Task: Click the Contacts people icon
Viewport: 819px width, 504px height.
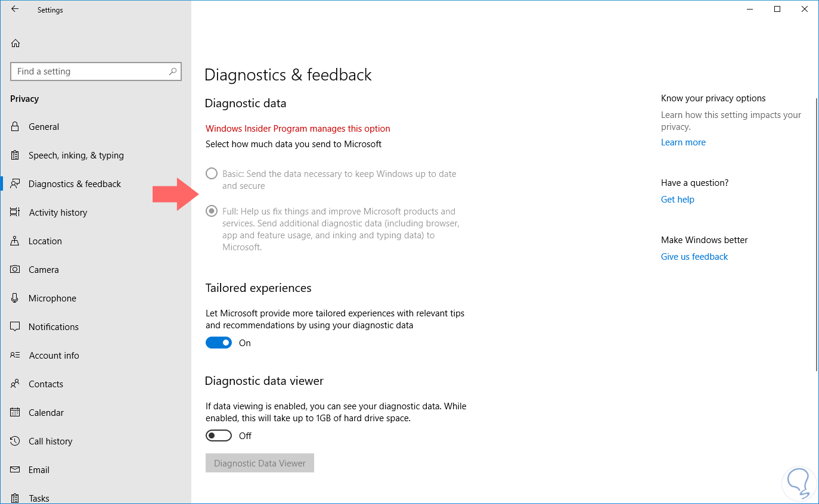Action: [15, 384]
